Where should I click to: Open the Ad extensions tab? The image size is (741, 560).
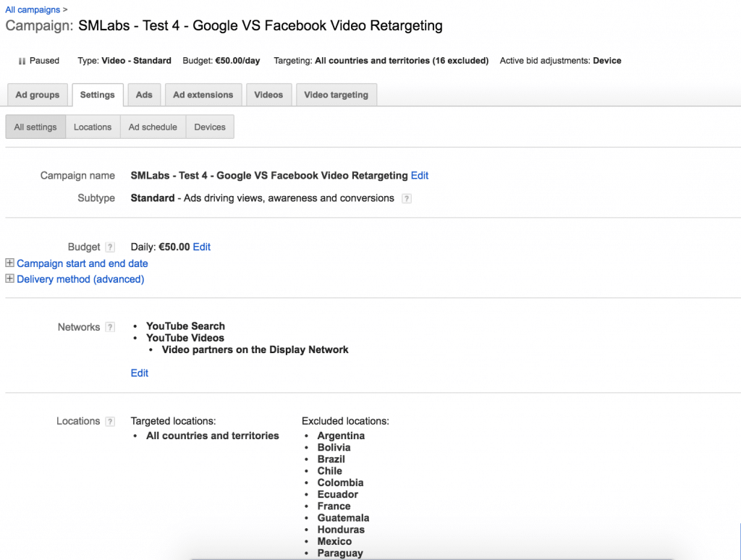pos(203,95)
